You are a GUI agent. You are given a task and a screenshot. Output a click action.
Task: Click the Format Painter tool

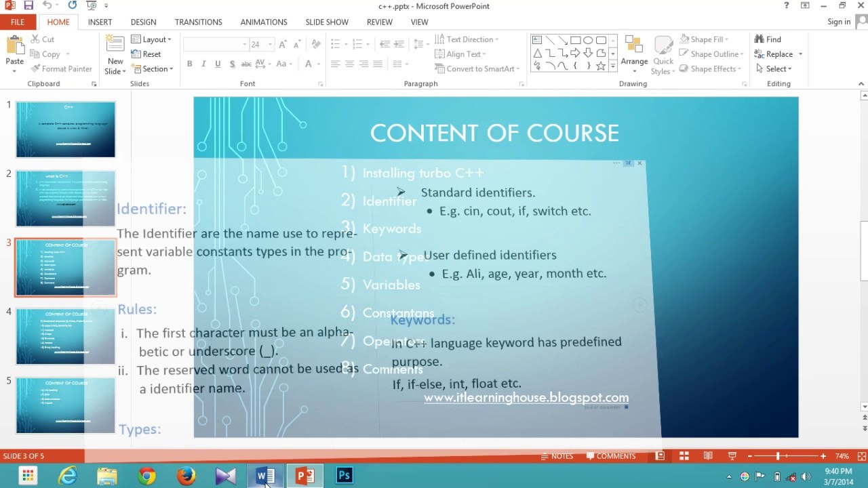pyautogui.click(x=60, y=68)
